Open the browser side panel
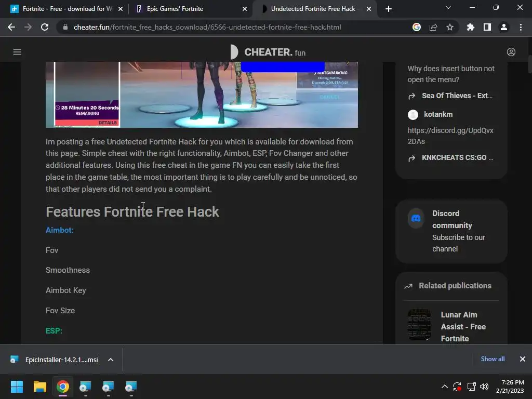 487,27
